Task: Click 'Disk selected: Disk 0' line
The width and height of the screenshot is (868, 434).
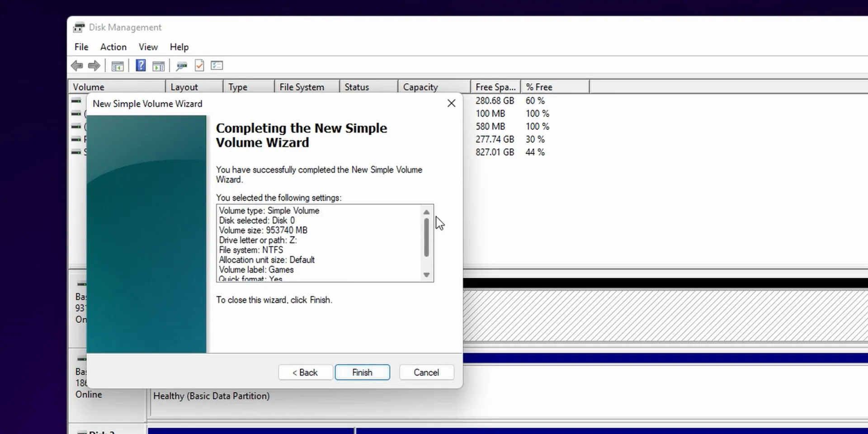Action: tap(257, 221)
